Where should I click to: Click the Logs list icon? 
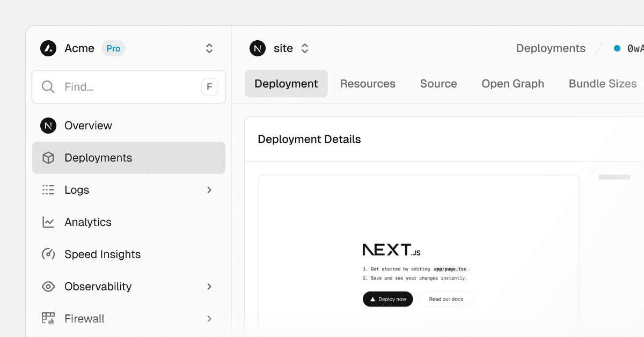click(48, 190)
